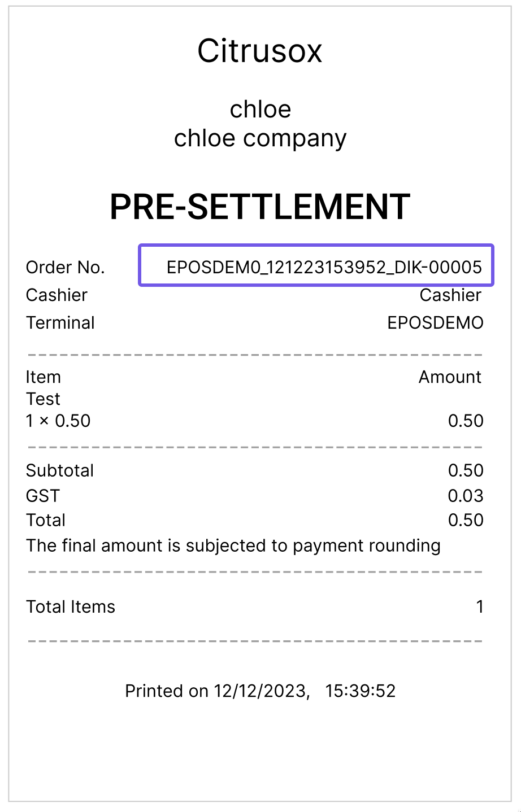
Task: Select the highlighted order number EPOSDEM0_121223153952_DIK-00005
Action: point(316,265)
